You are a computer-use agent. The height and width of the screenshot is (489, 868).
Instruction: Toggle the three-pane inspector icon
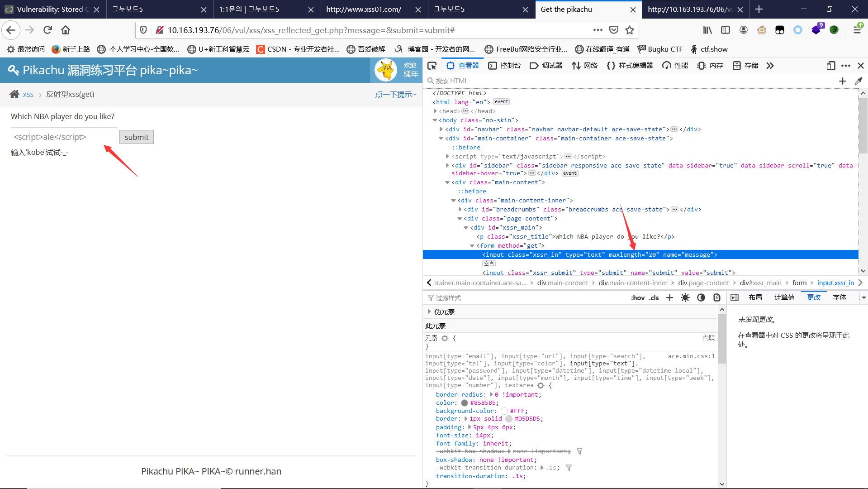coord(735,297)
